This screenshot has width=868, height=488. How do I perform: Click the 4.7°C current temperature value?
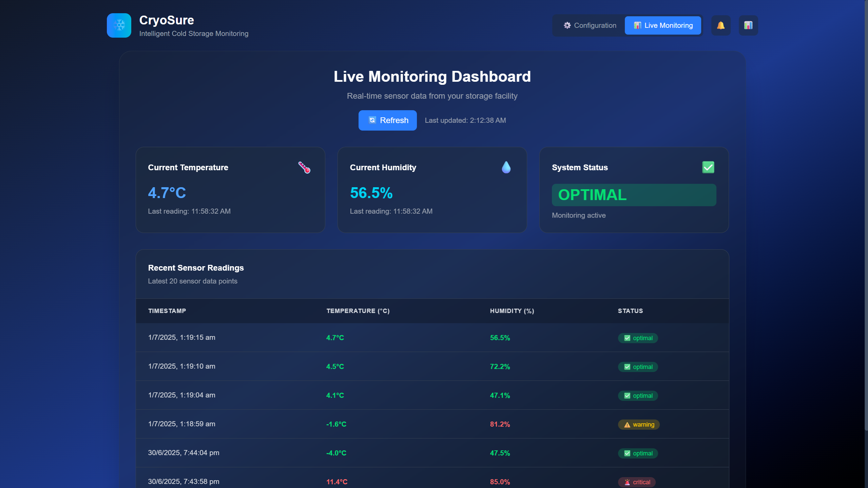[167, 193]
